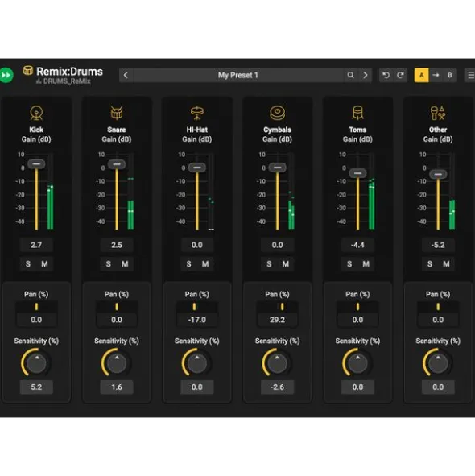This screenshot has height=476, width=475.
Task: Click the Snare drum instrument icon
Action: 117,113
